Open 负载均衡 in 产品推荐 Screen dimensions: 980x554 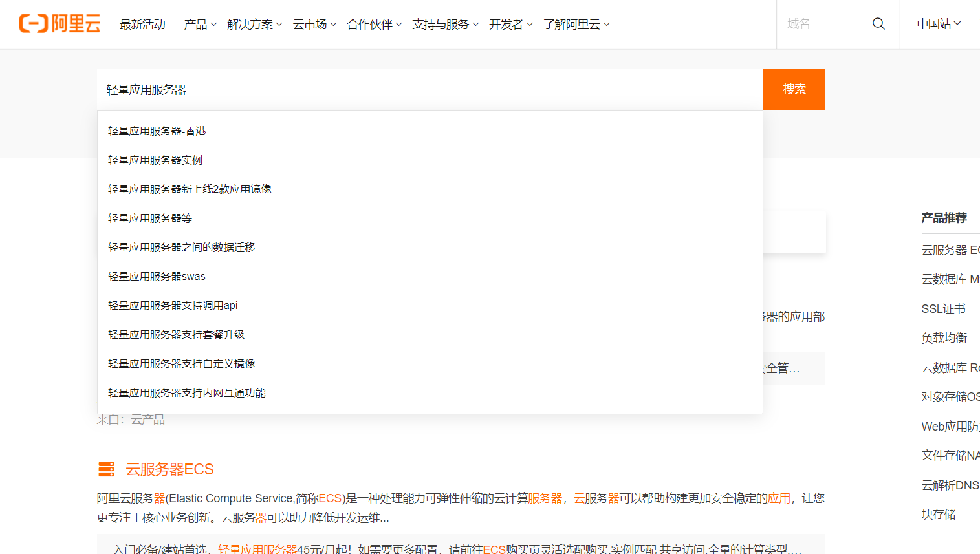pyautogui.click(x=944, y=338)
